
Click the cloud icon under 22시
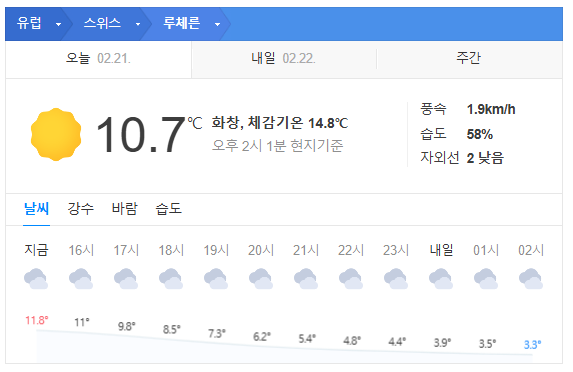351,279
